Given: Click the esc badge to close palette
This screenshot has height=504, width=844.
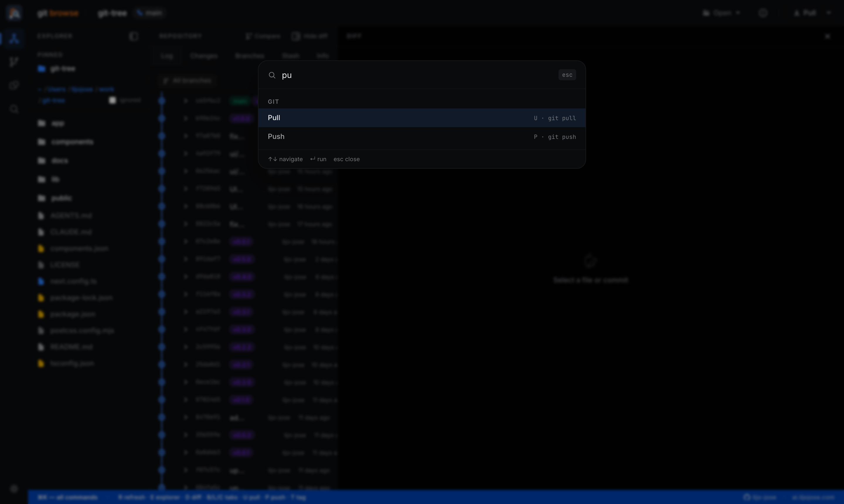Looking at the screenshot, I should click(x=567, y=75).
